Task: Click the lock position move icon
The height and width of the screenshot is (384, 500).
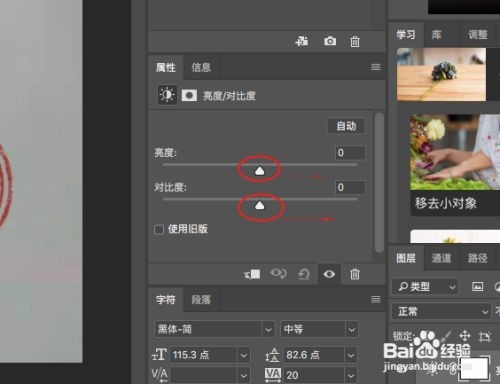Action: (x=465, y=336)
